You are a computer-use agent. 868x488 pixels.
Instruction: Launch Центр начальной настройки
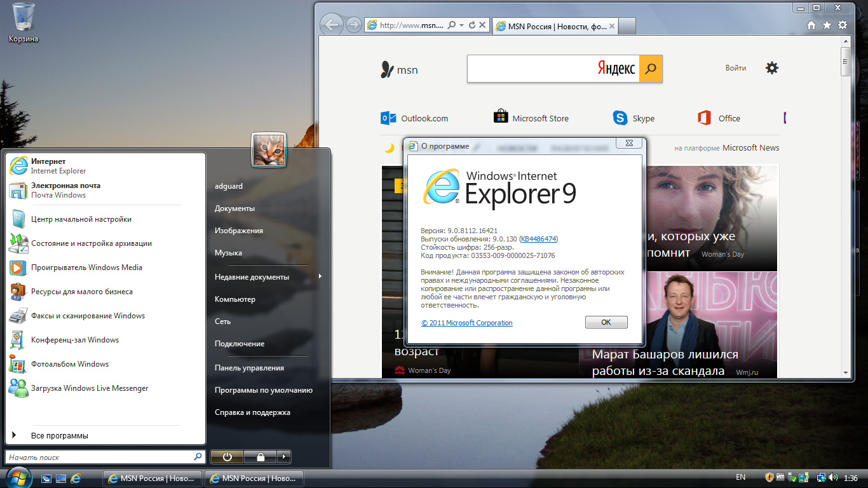(x=105, y=219)
